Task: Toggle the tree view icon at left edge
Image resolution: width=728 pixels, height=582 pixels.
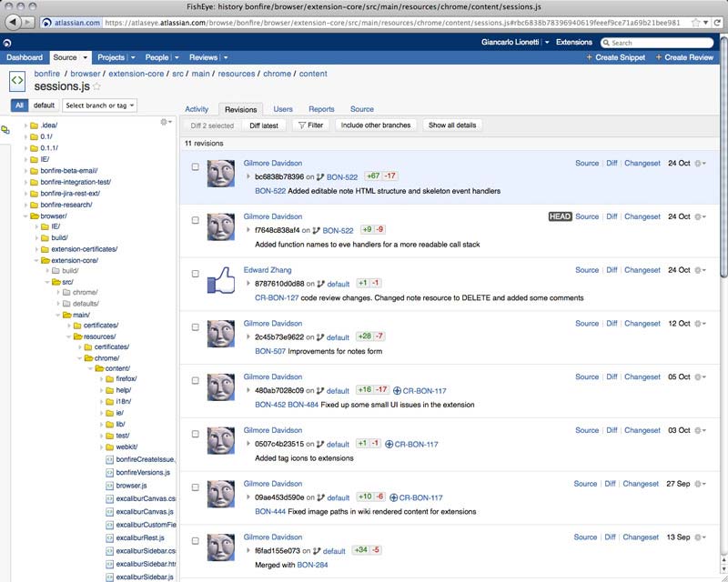Action: (x=5, y=130)
